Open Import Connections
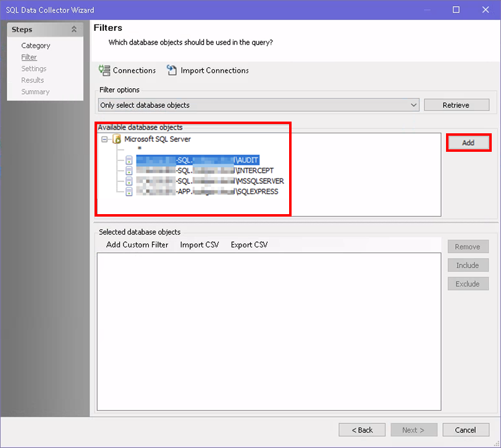 [x=171, y=70]
